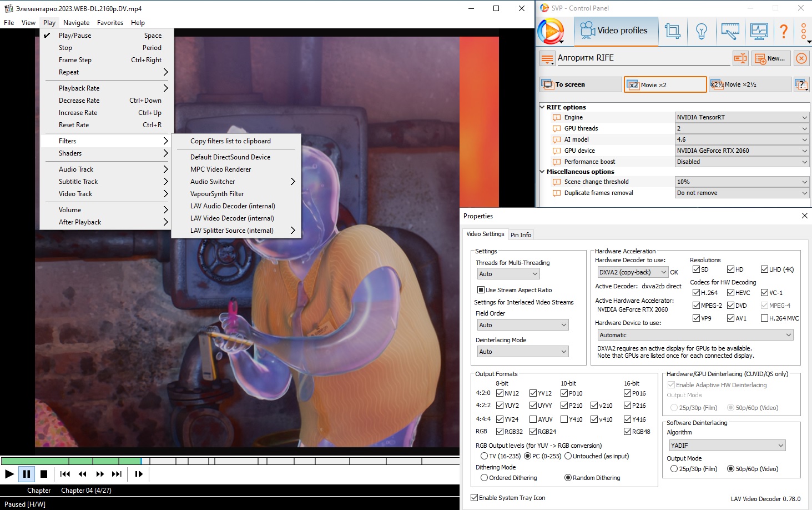Open the Software Deinterlacing YADIF algorithm dropdown
The image size is (812, 510).
coord(727,446)
